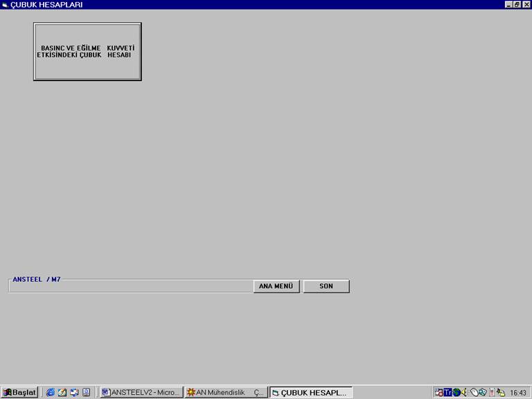
Task: Click the fourth quick launch icon beside Show Desktop
Action: pos(86,392)
